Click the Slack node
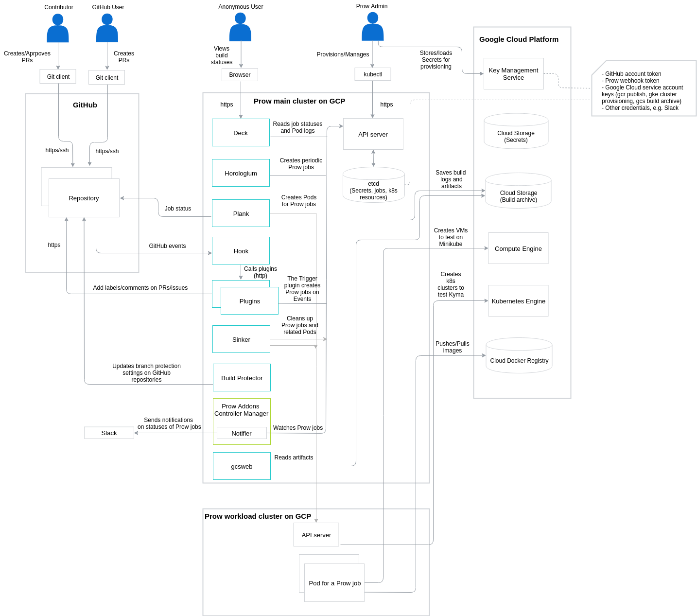Image resolution: width=697 pixels, height=616 pixels. [x=109, y=432]
